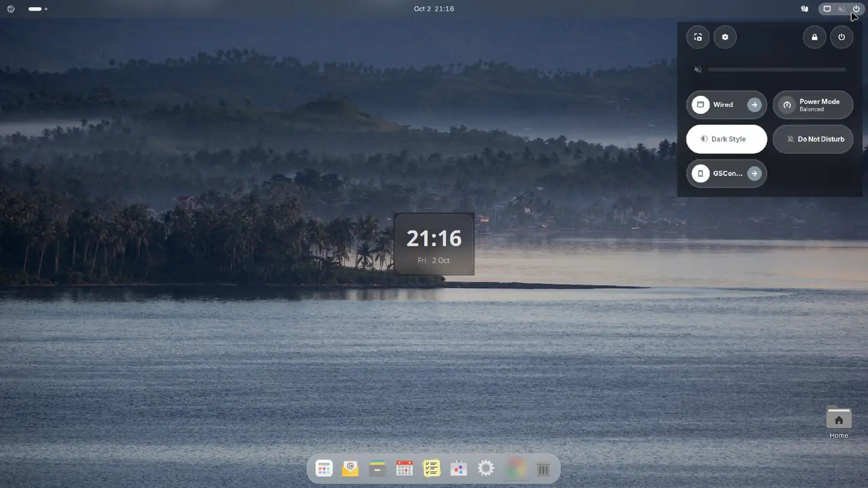868x488 pixels.
Task: Click the distro logo in the top bar
Action: point(11,9)
